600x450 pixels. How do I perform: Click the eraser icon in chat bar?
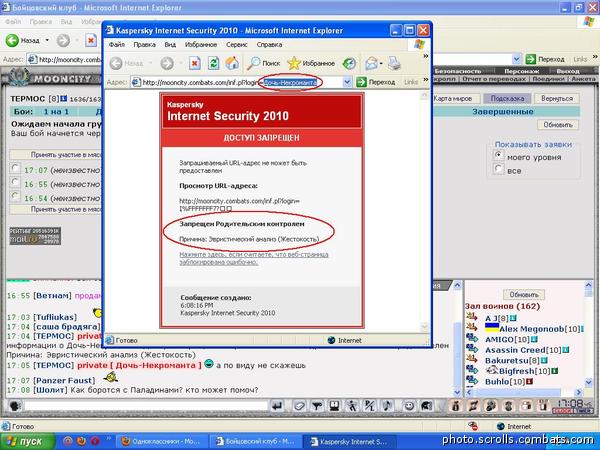(x=299, y=406)
